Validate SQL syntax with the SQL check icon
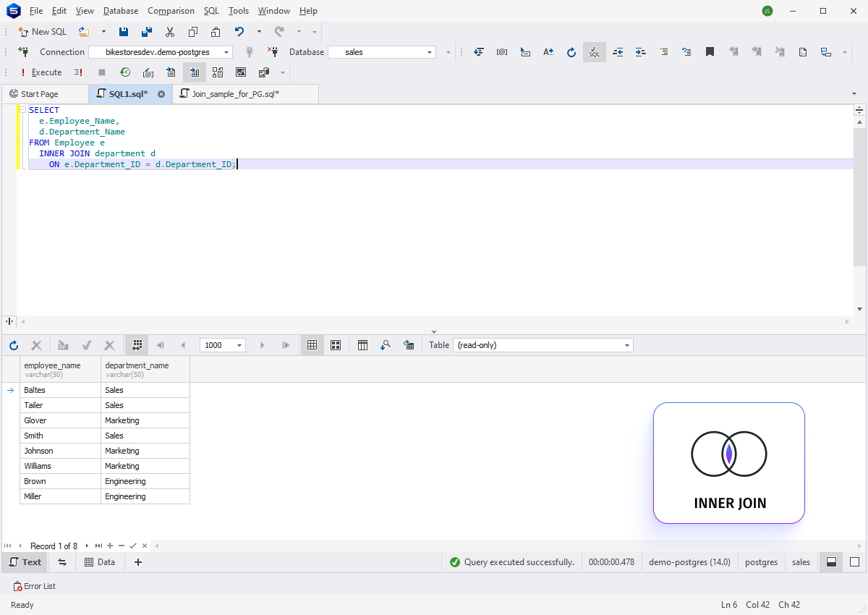Image resolution: width=868 pixels, height=615 pixels. pyautogui.click(x=594, y=51)
